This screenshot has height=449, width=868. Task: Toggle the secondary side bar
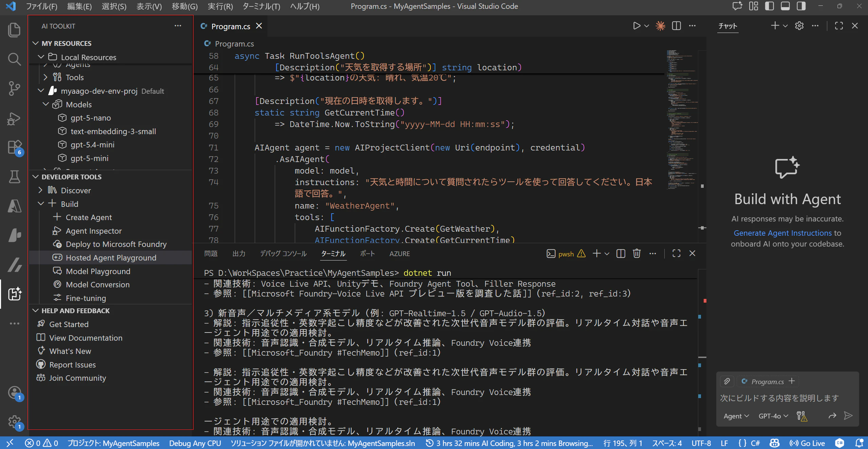click(x=801, y=6)
